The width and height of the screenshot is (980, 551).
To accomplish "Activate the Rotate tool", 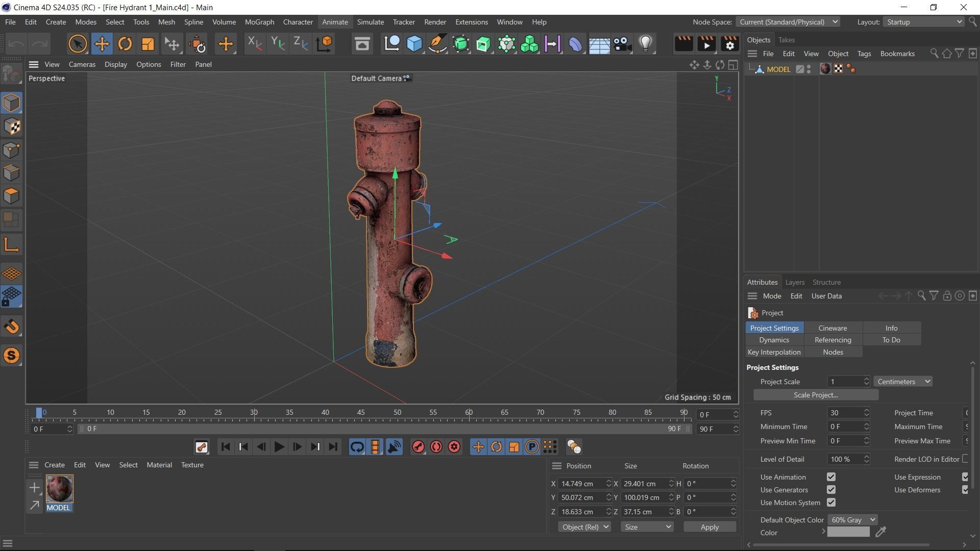I will click(x=125, y=44).
